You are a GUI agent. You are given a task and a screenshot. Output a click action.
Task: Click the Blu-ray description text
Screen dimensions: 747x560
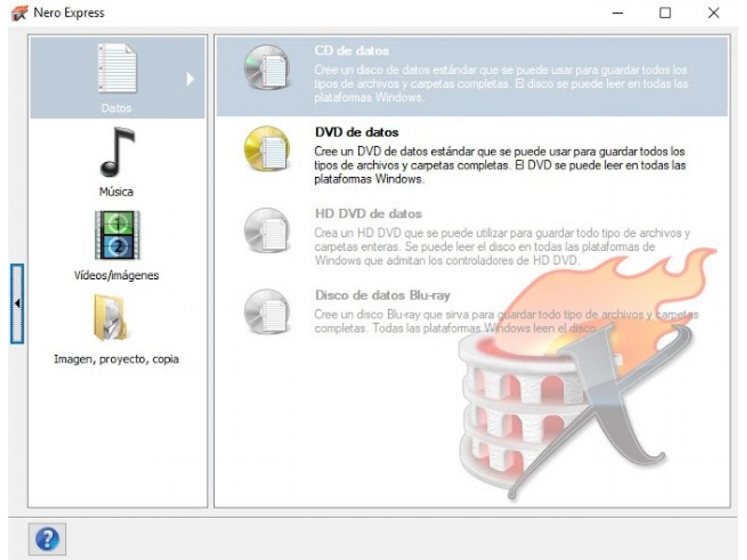(x=506, y=321)
